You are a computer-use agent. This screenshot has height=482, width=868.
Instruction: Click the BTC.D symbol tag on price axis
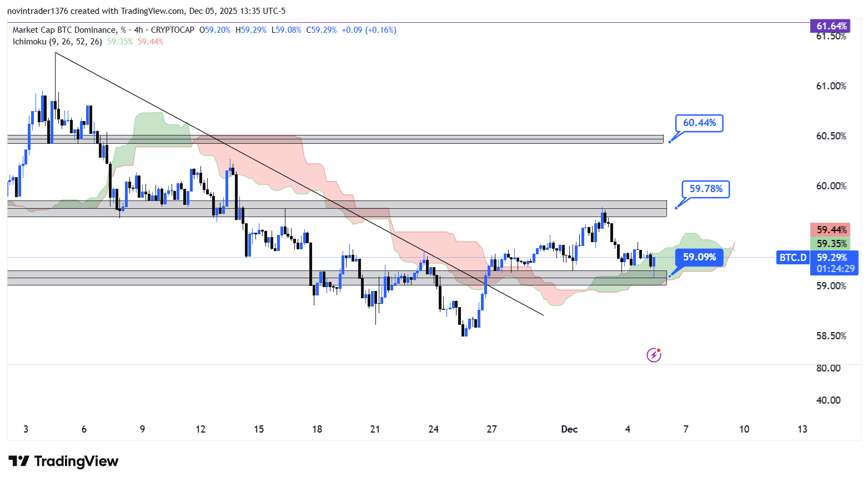pos(792,258)
